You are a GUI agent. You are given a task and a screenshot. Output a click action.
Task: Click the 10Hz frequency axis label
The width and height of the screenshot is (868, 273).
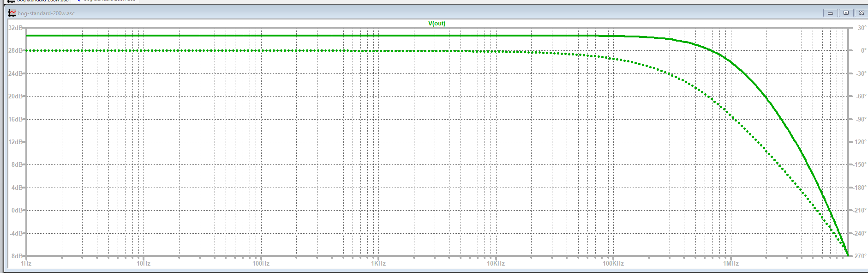(x=144, y=264)
